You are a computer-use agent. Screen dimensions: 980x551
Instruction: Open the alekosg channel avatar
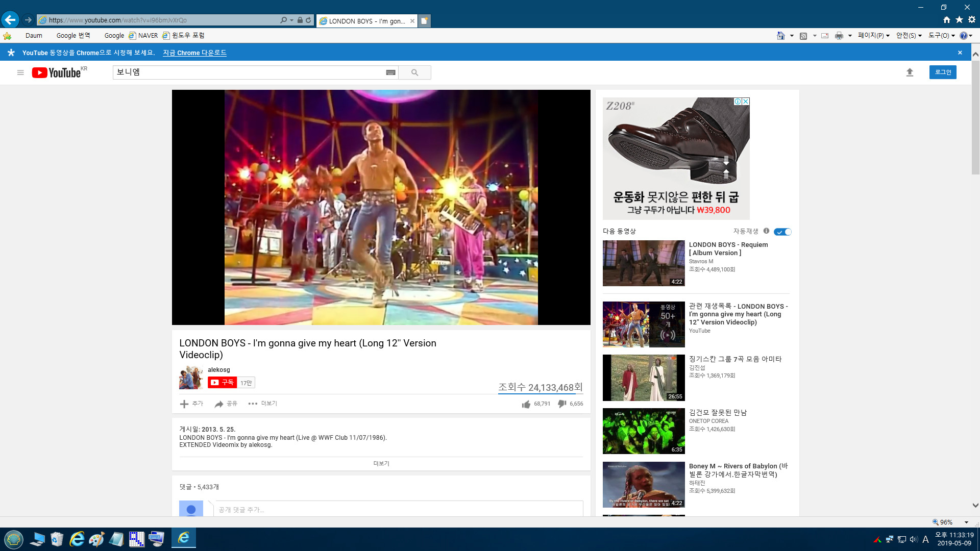(x=191, y=378)
